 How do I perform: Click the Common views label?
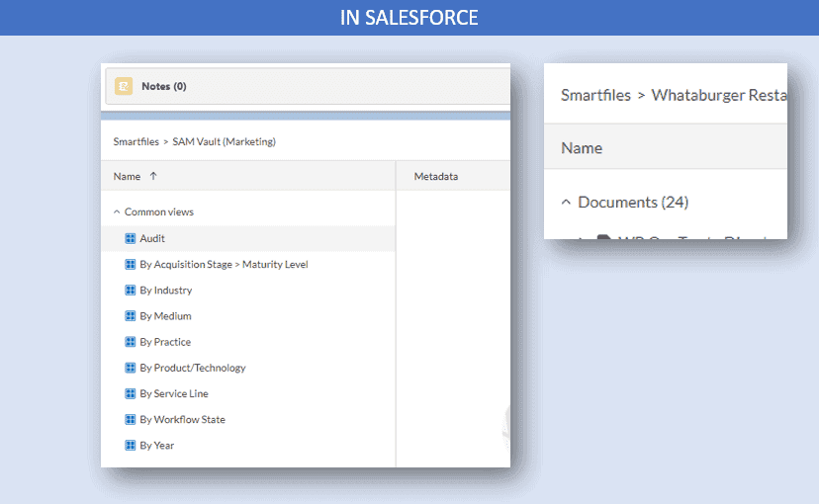pyautogui.click(x=159, y=211)
